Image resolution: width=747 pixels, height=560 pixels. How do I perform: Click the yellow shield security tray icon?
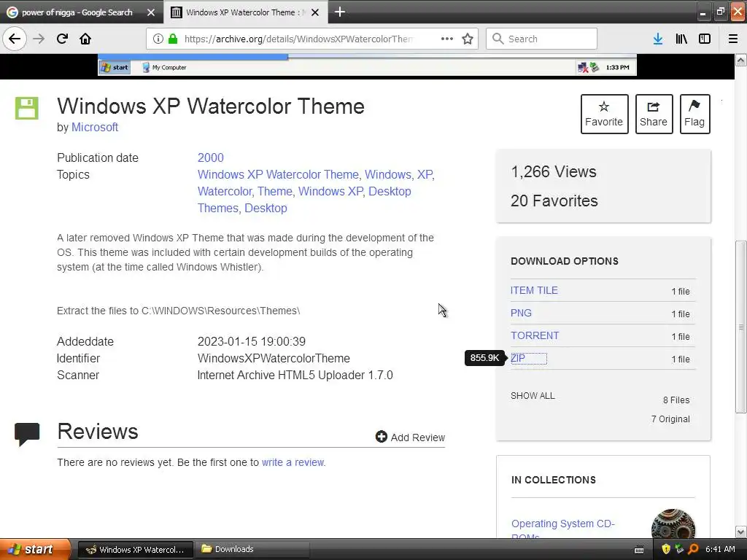click(x=666, y=549)
